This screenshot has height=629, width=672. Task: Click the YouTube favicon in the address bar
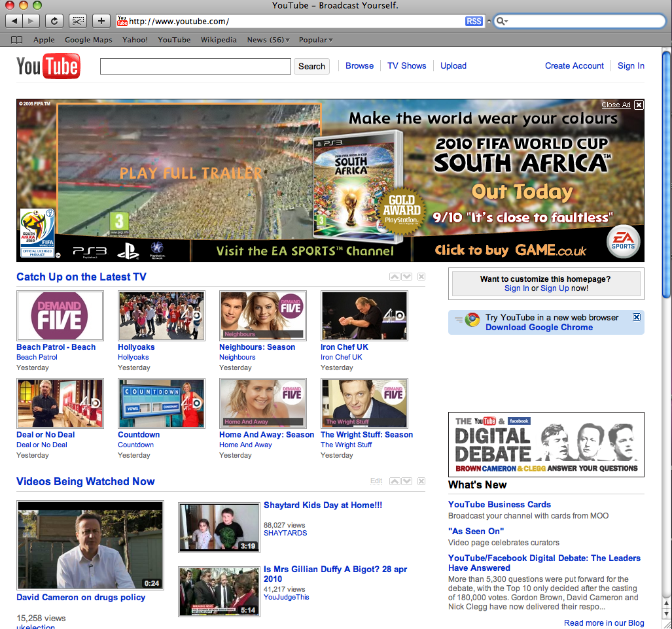click(x=122, y=21)
